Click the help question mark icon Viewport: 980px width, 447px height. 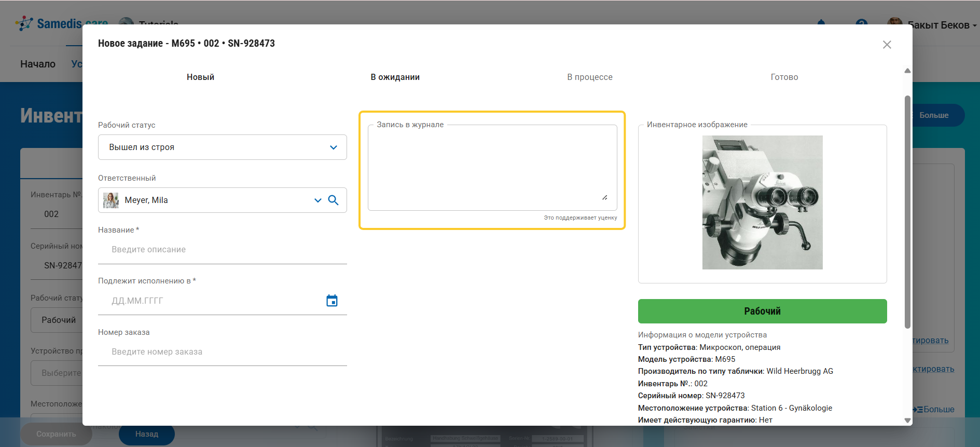[862, 22]
